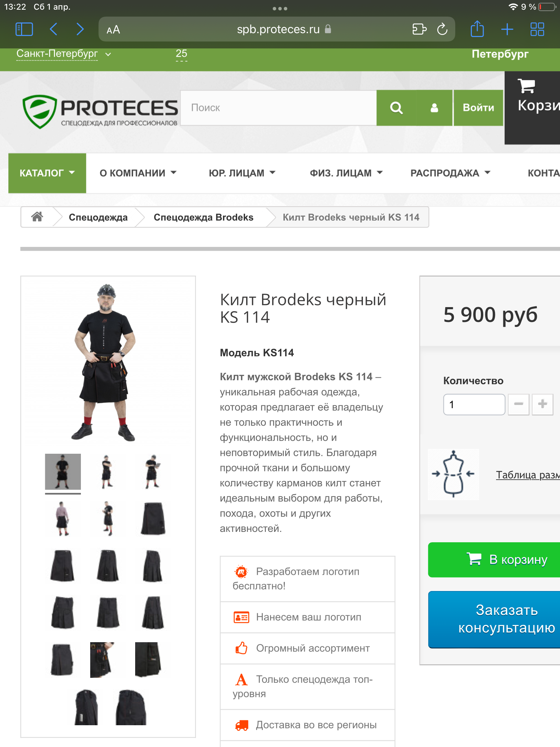The image size is (560, 747).
Task: Click the user profile icon
Action: 434,108
